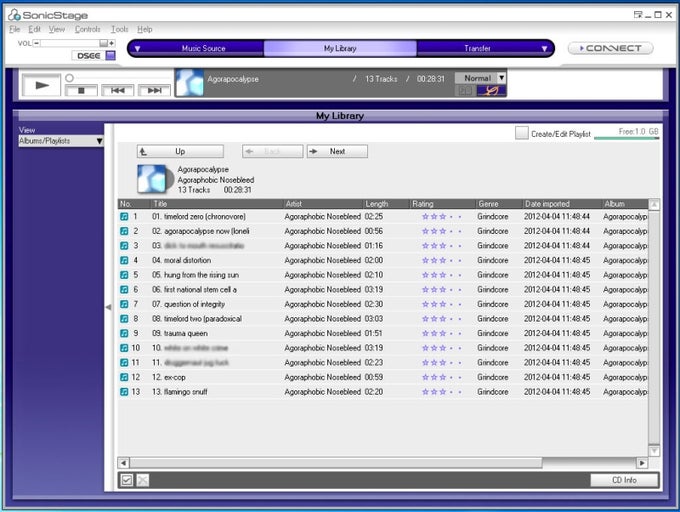This screenshot has width=680, height=512.
Task: Click music note icon of track 8
Action: tap(124, 319)
